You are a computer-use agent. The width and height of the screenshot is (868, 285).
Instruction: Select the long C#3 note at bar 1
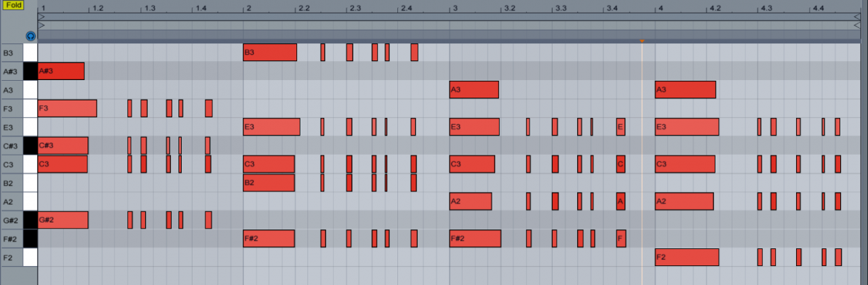click(x=63, y=145)
